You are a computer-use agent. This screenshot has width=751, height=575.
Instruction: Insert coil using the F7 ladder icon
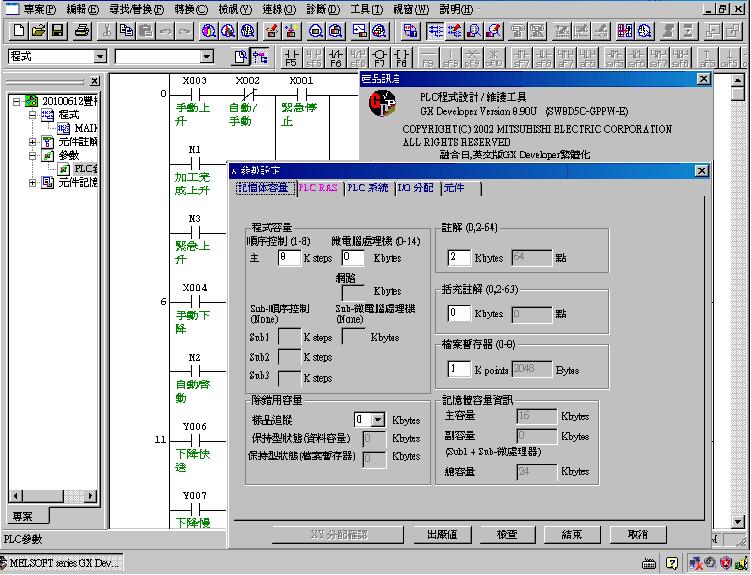tap(380, 57)
